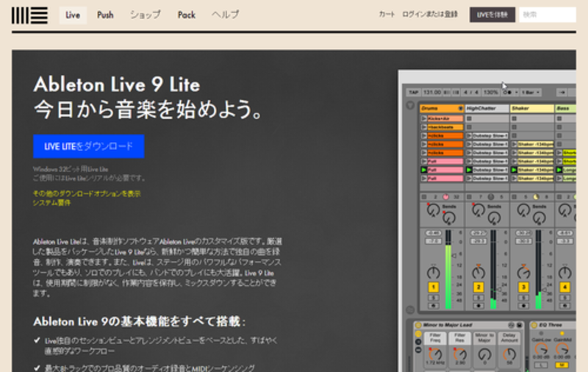
Task: Click the TAP tempo button in screenshot
Action: [x=413, y=92]
